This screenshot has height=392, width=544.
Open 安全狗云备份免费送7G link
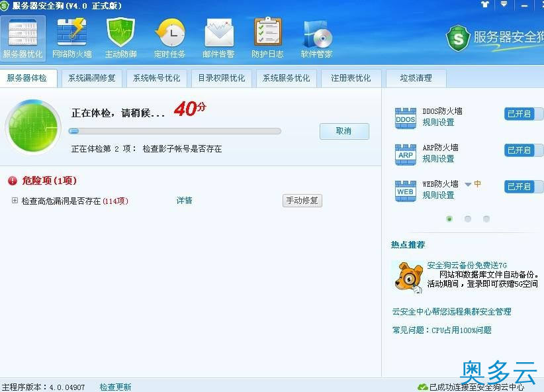(x=467, y=266)
